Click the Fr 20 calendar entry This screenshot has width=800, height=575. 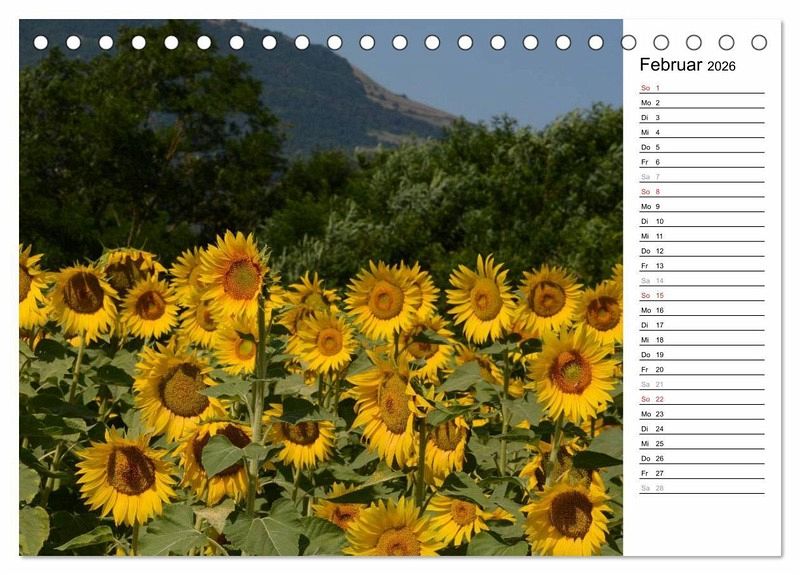(x=701, y=369)
